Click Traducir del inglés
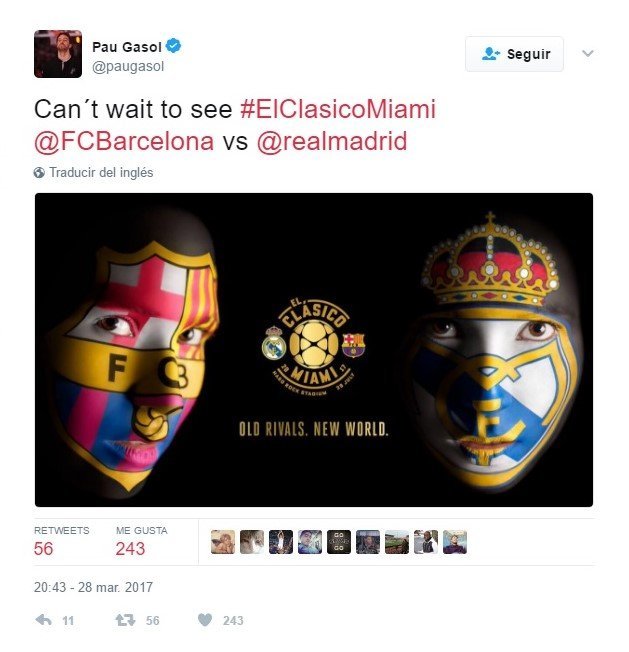 pyautogui.click(x=101, y=173)
